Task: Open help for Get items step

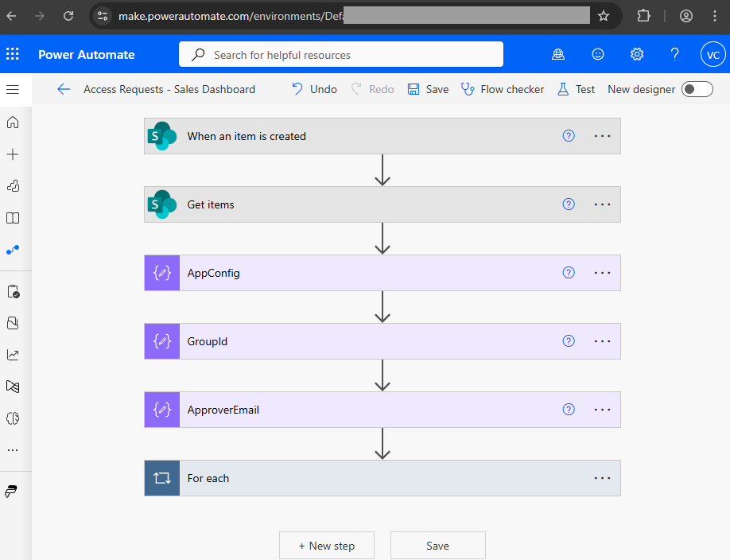Action: point(569,204)
